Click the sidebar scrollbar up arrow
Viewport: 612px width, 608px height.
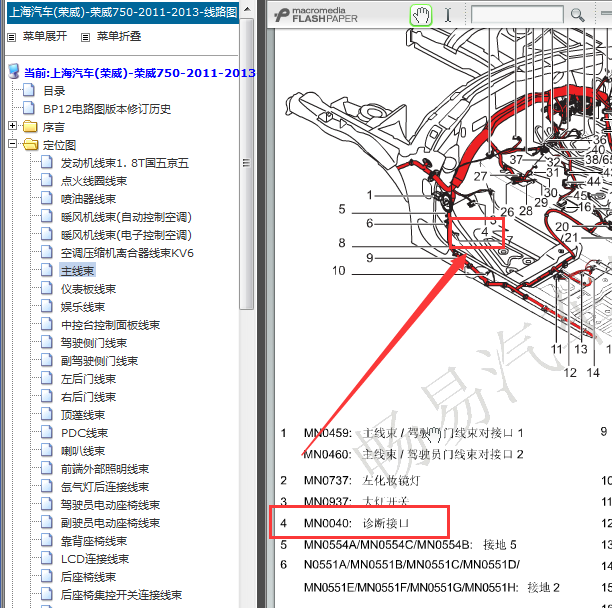click(x=247, y=9)
